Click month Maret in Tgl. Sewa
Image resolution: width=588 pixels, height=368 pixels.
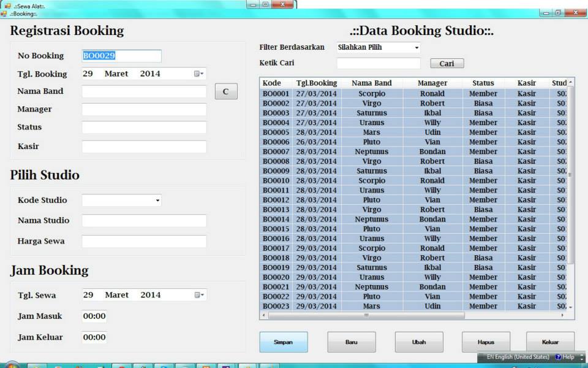(116, 295)
